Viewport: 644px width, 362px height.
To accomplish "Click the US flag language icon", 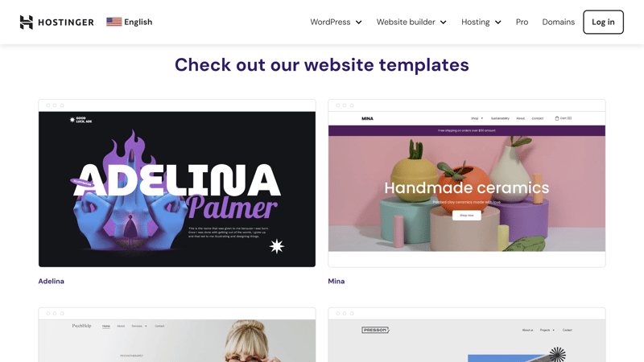I will pyautogui.click(x=114, y=22).
